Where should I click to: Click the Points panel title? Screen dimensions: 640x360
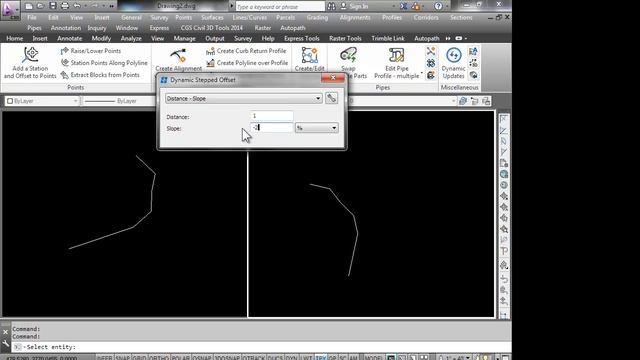tap(76, 87)
